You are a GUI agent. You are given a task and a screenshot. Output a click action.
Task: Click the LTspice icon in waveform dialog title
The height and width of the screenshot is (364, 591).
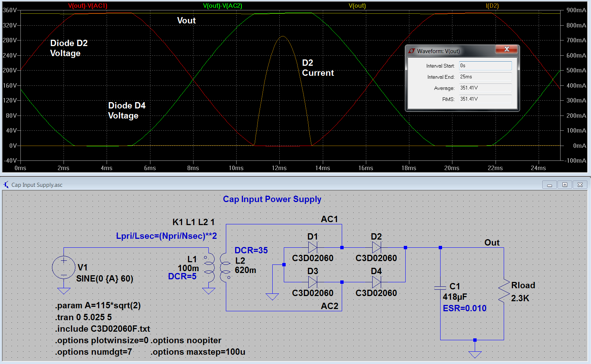pyautogui.click(x=411, y=51)
